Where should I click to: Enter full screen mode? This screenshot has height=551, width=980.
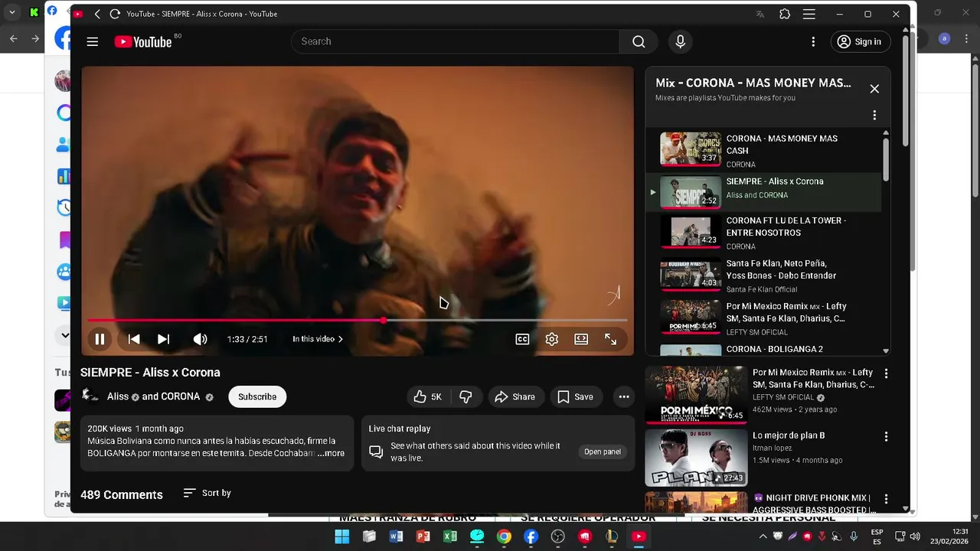click(610, 339)
